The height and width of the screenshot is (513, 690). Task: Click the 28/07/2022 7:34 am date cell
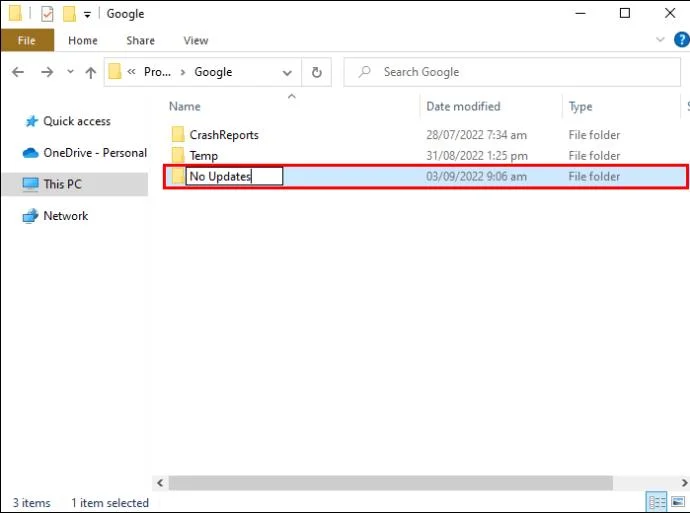476,135
